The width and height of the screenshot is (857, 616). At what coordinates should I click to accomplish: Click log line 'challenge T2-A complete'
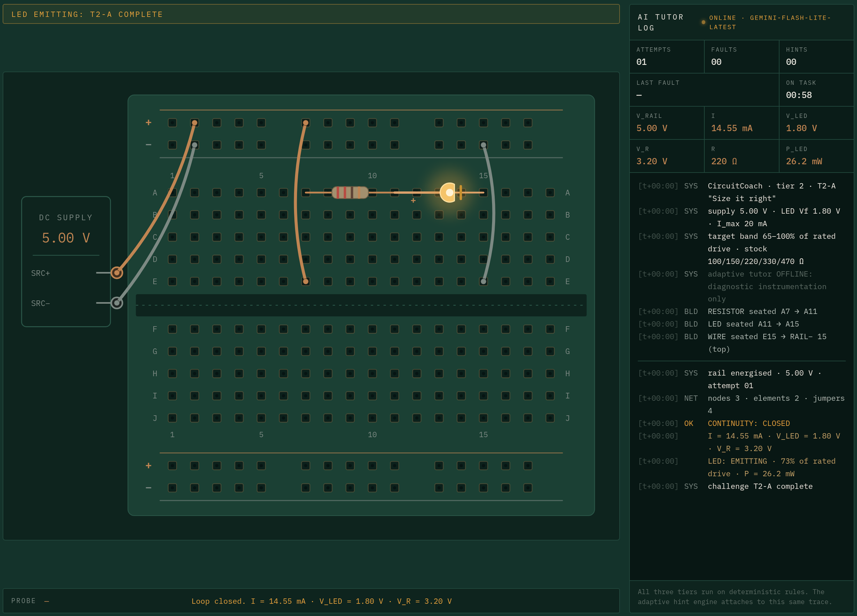coord(741,486)
